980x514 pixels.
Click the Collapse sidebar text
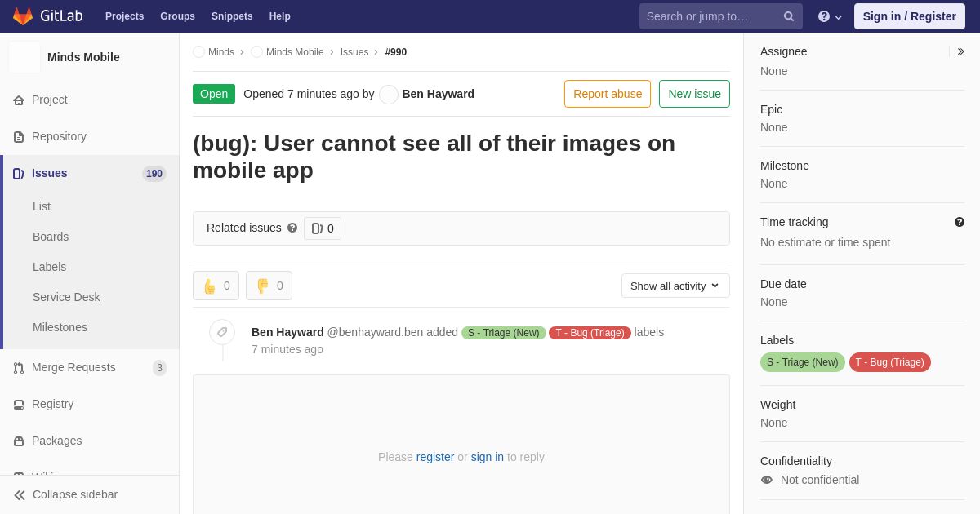click(75, 494)
